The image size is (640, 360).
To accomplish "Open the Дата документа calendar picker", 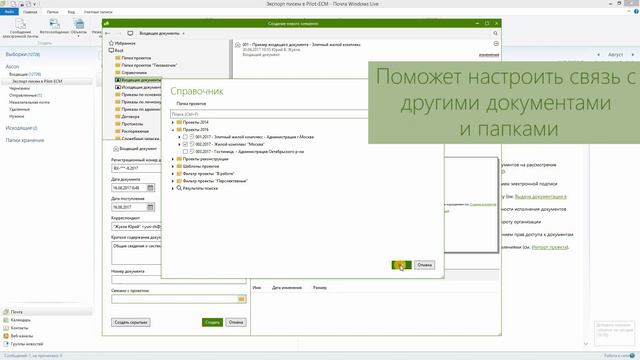I will tap(150, 188).
